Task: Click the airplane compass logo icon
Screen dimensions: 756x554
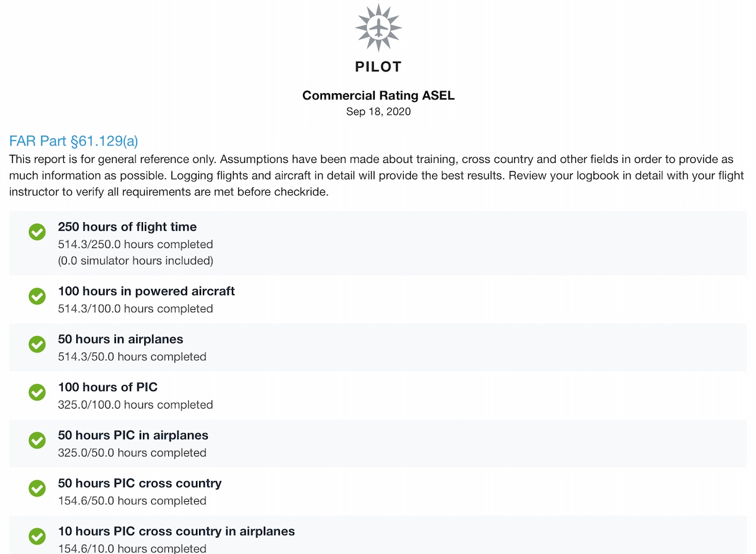Action: [378, 27]
